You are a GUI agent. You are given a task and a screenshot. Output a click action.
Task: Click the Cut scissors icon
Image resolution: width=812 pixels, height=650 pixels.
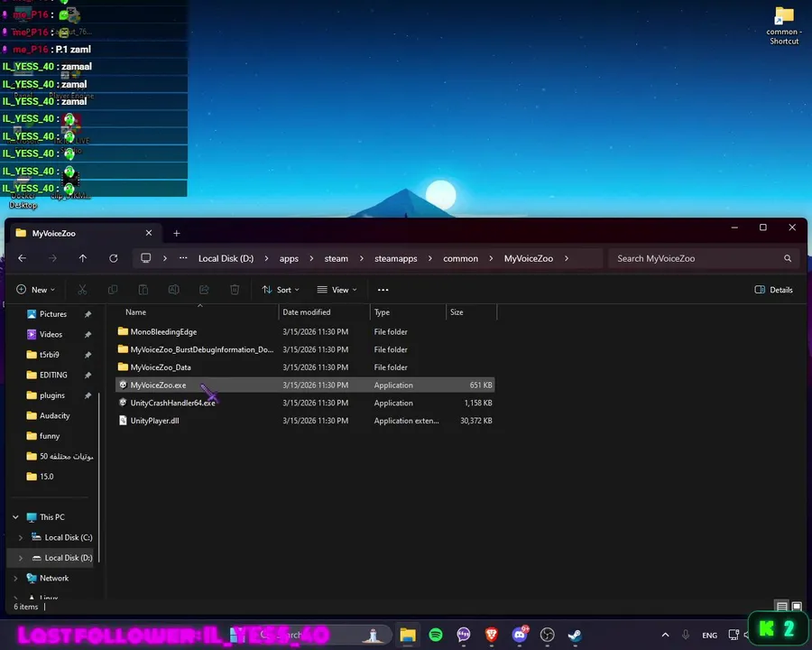82,290
